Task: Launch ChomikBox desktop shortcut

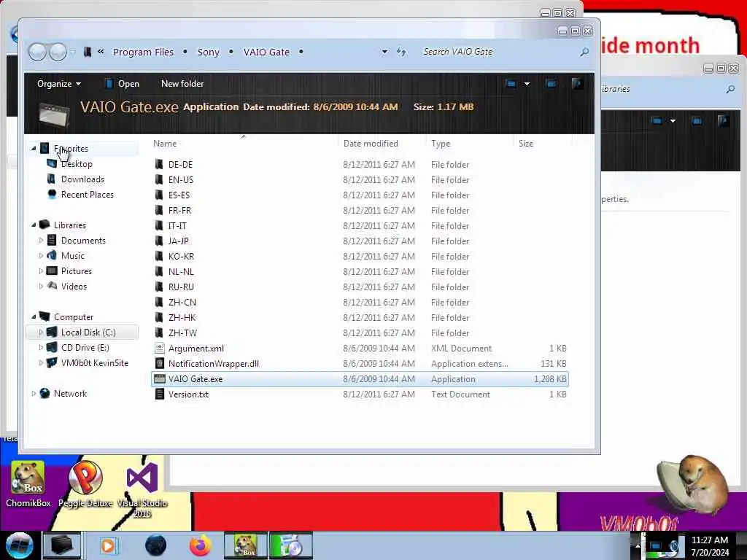Action: point(28,484)
